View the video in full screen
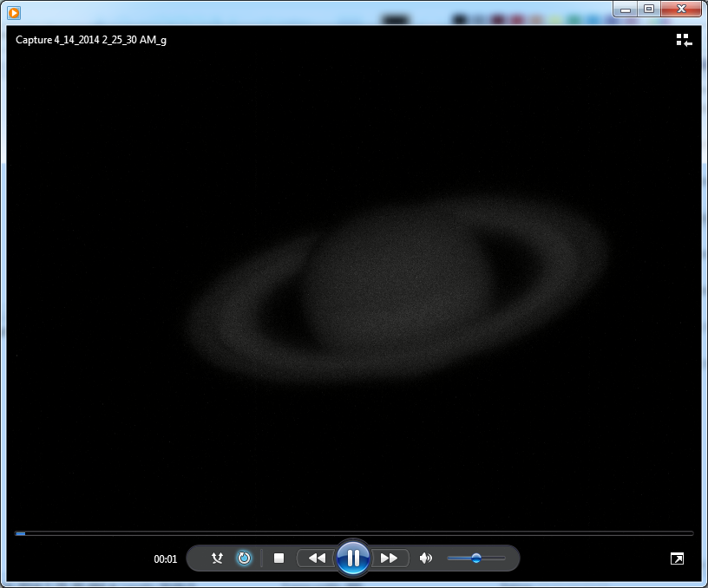Viewport: 708px width, 588px height. click(x=677, y=559)
